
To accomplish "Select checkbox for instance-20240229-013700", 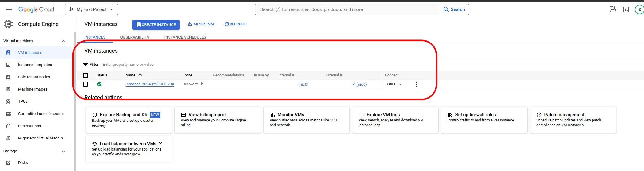I will point(86,84).
